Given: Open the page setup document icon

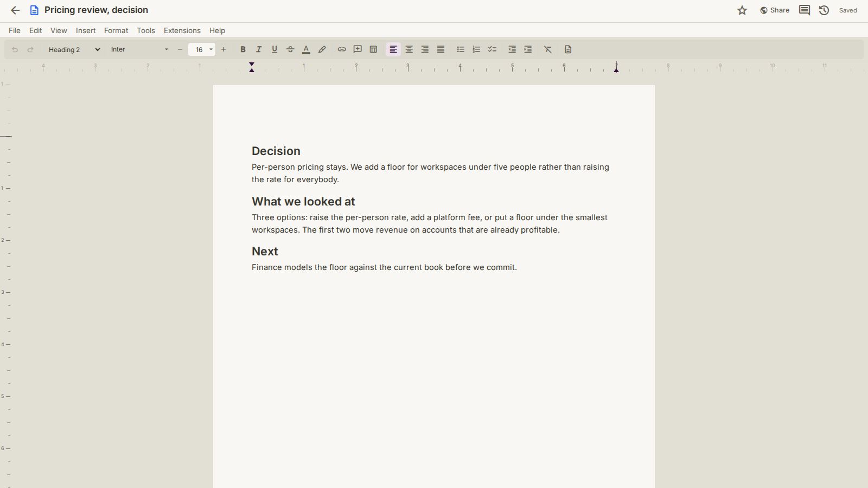Looking at the screenshot, I should tap(568, 49).
